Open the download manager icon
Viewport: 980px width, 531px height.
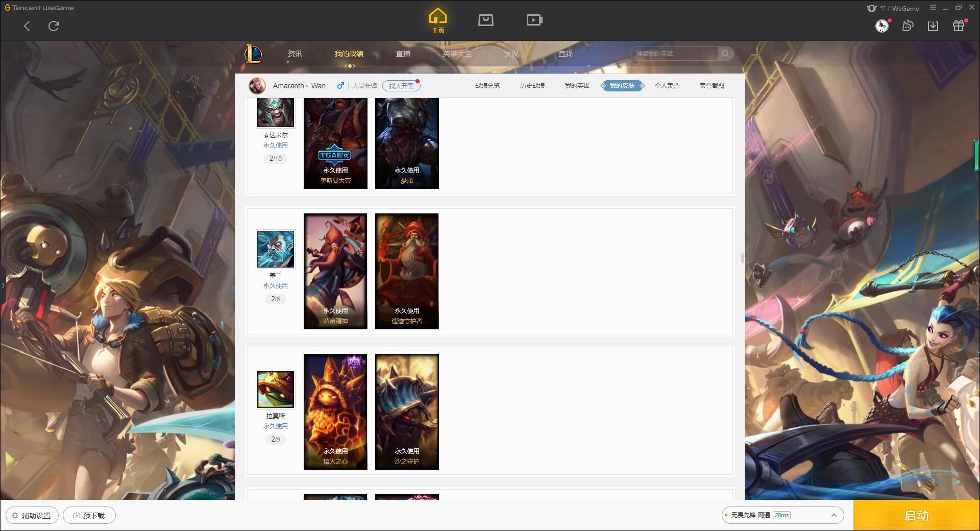[x=933, y=26]
